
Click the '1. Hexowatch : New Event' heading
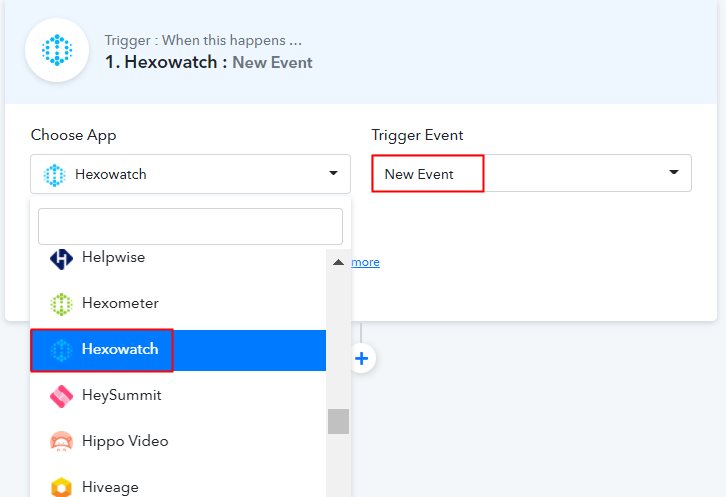click(x=208, y=62)
